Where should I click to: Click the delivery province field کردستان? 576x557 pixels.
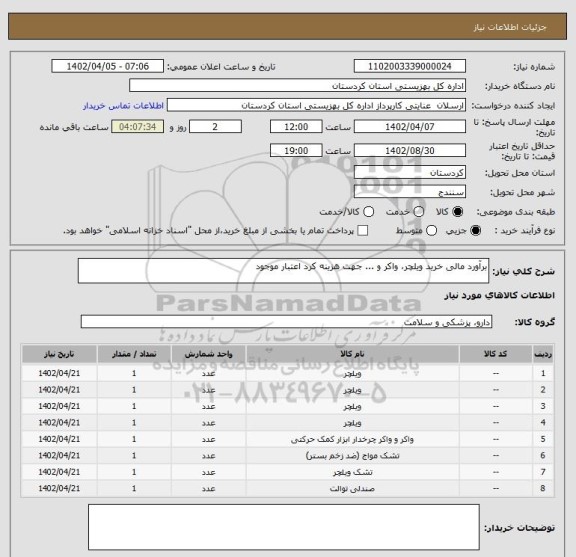pos(410,172)
